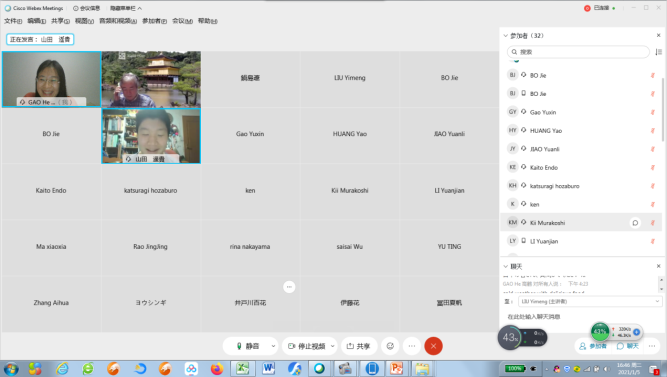
Task: Collapse the 参加者 (32) panel header
Action: pos(505,36)
